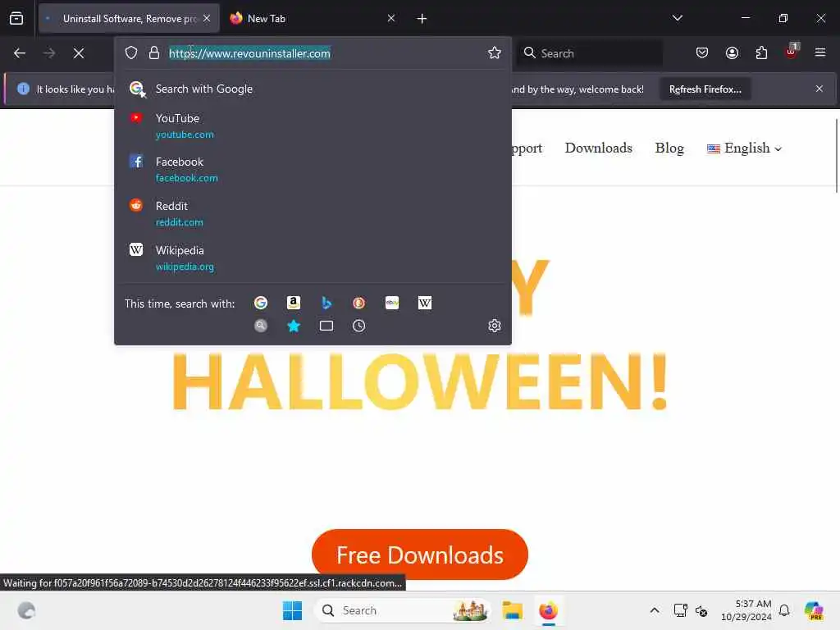This screenshot has height=630, width=840.
Task: Search browsing history clock icon
Action: pyautogui.click(x=359, y=326)
